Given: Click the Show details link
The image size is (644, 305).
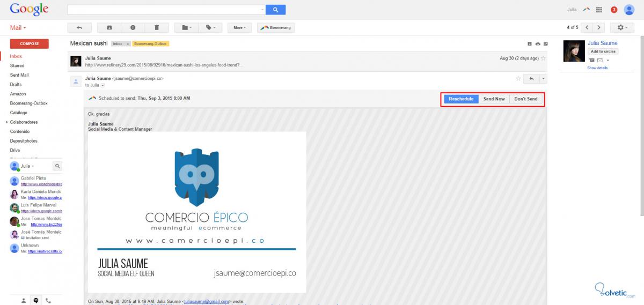Looking at the screenshot, I should [x=597, y=68].
